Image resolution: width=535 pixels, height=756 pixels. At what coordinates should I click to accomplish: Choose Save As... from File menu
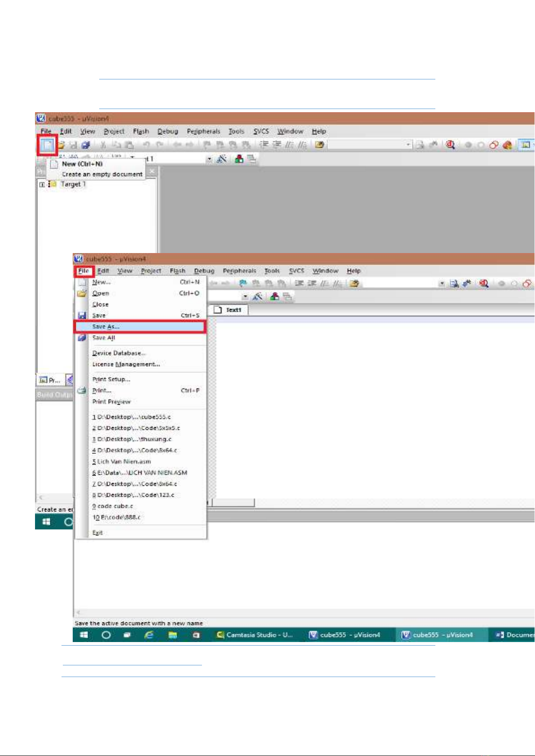[x=140, y=327]
